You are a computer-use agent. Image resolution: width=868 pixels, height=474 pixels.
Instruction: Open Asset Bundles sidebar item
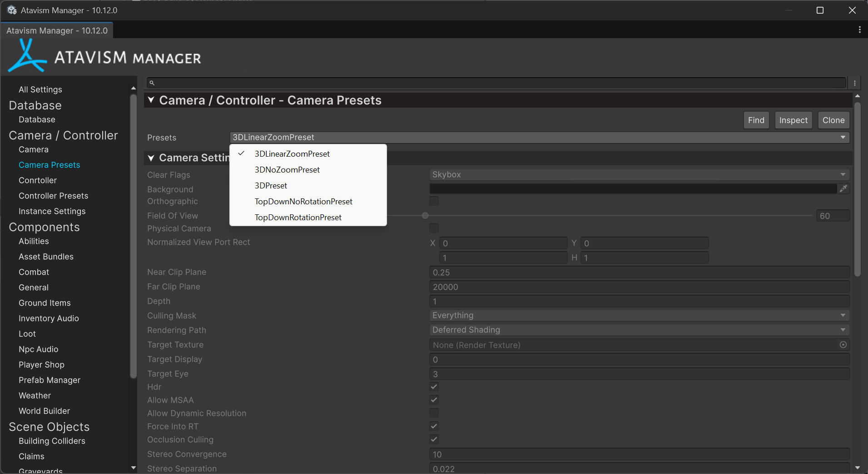[46, 257]
